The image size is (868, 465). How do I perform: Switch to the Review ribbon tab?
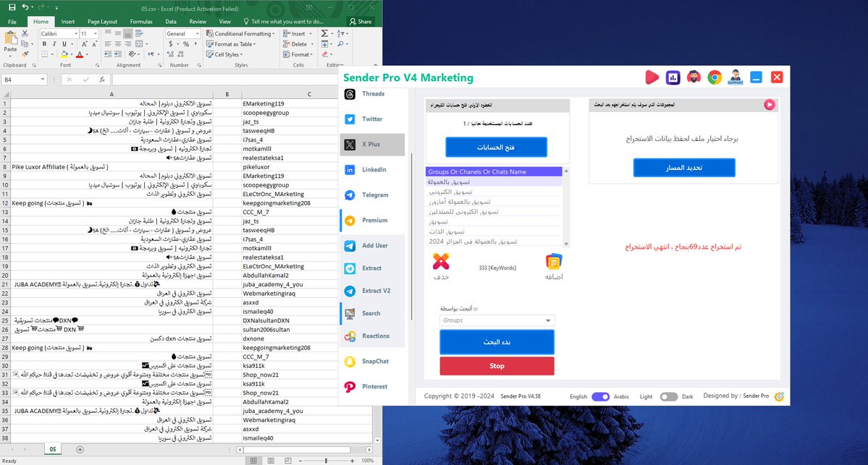[x=198, y=22]
